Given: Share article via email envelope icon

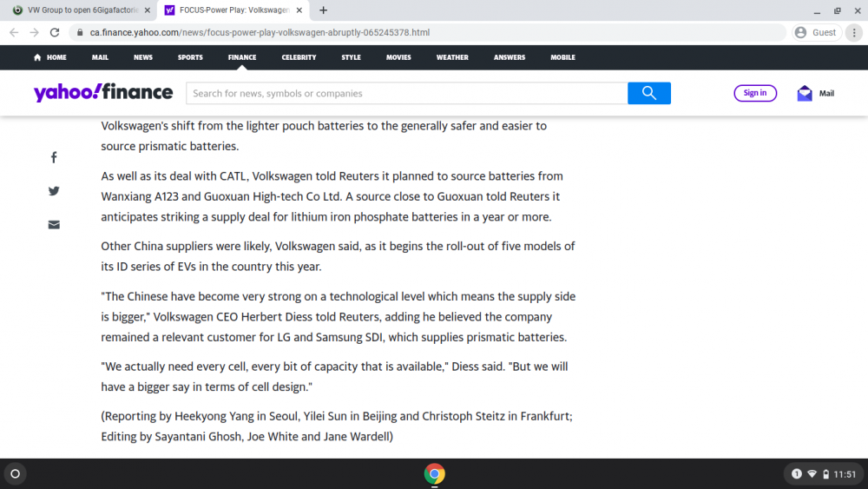Looking at the screenshot, I should [54, 225].
